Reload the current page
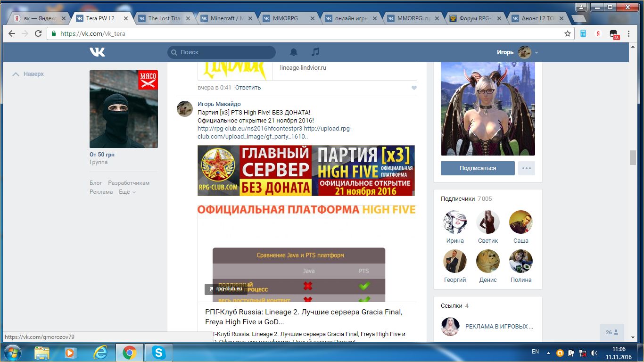Image resolution: width=644 pixels, height=362 pixels. (x=38, y=33)
